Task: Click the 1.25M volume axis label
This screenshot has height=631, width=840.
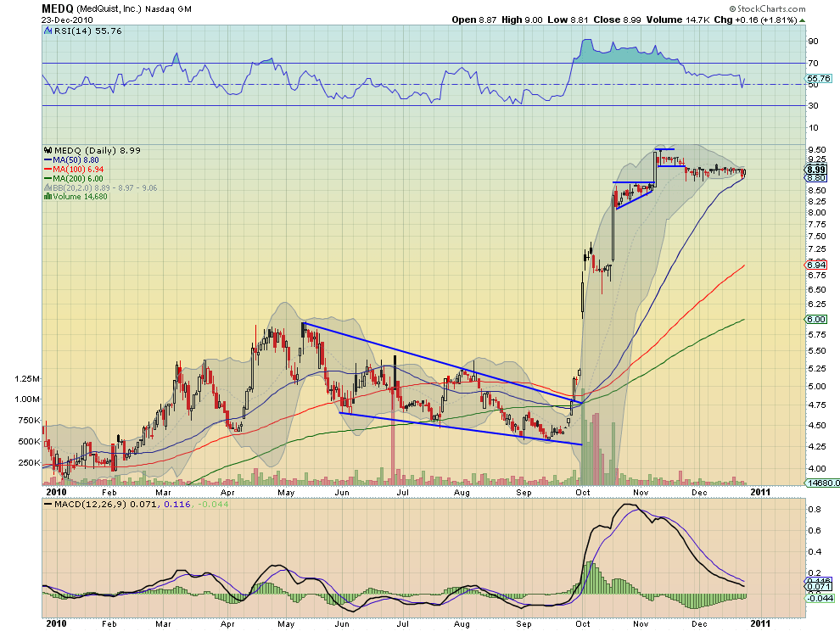Action: click(27, 379)
